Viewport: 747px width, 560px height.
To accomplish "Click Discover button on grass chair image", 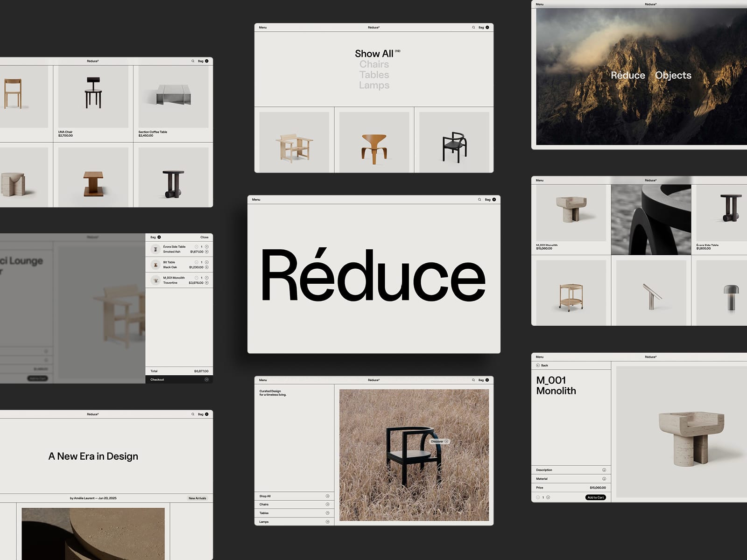I will point(439,441).
